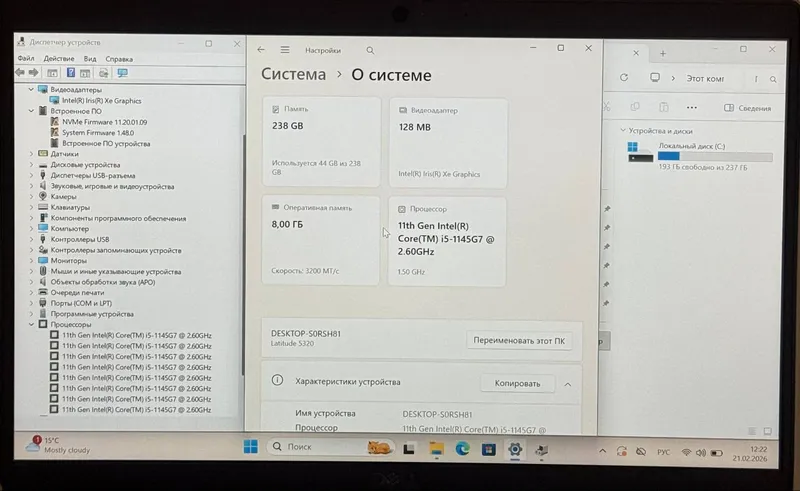Click the Оперативная память 8,00 ГБ card
The image size is (800, 491).
[x=320, y=240]
